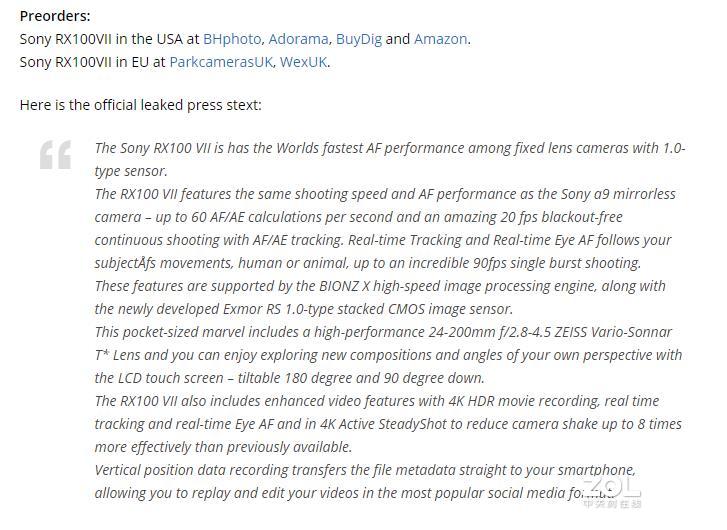727x530 pixels.
Task: Click the 'Sony RX100VII in the USA' text
Action: 108,39
